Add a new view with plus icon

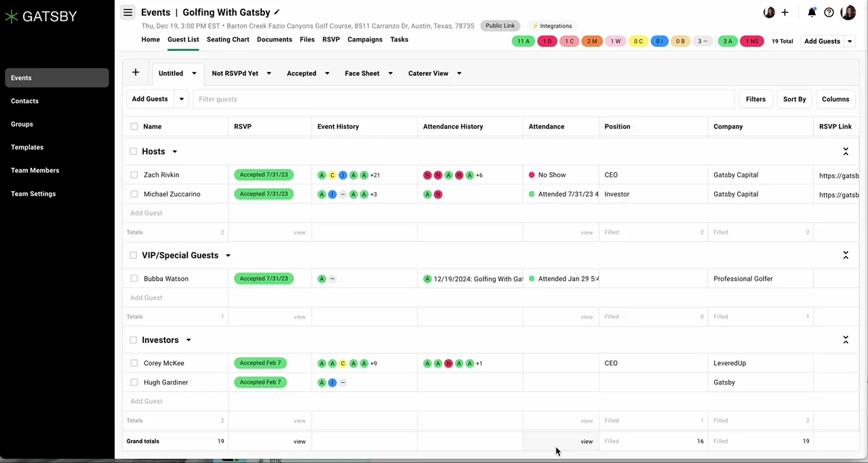136,73
